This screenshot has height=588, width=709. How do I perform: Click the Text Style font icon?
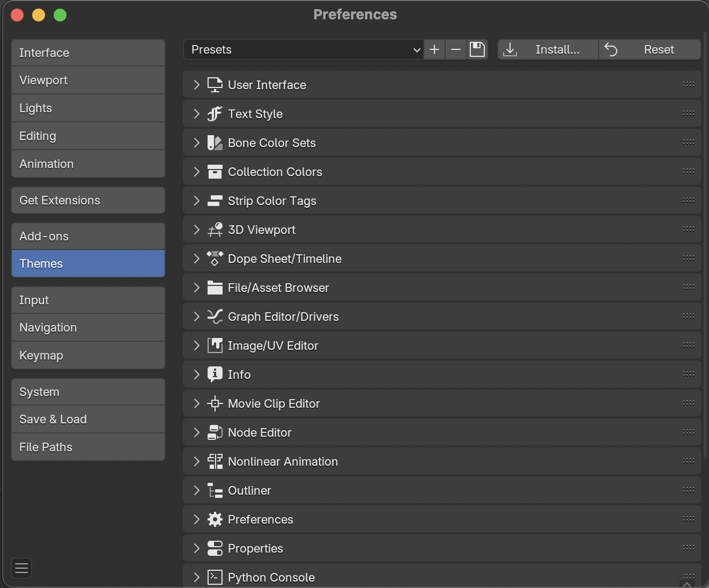click(215, 114)
